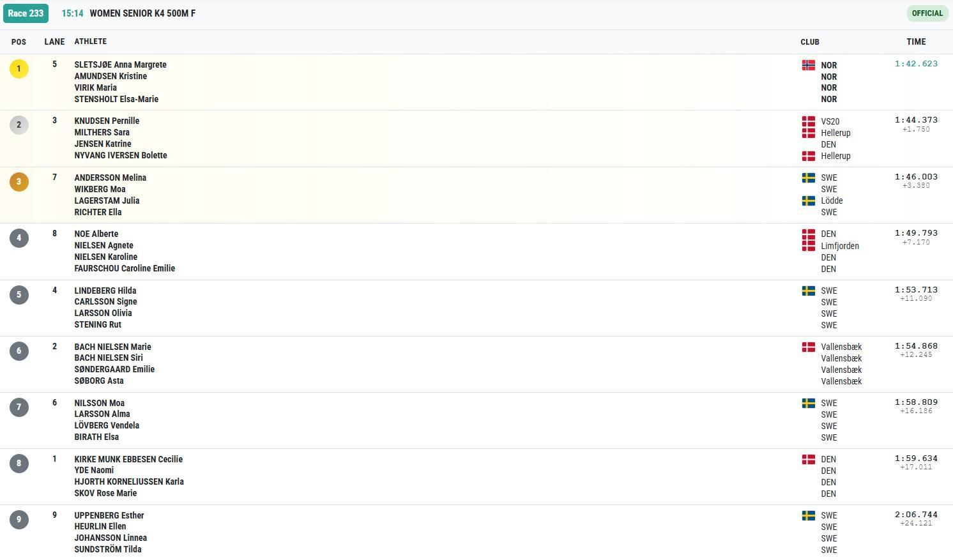Click the Sweden flag next to Lödde
Image resolution: width=953 pixels, height=560 pixels.
(808, 201)
